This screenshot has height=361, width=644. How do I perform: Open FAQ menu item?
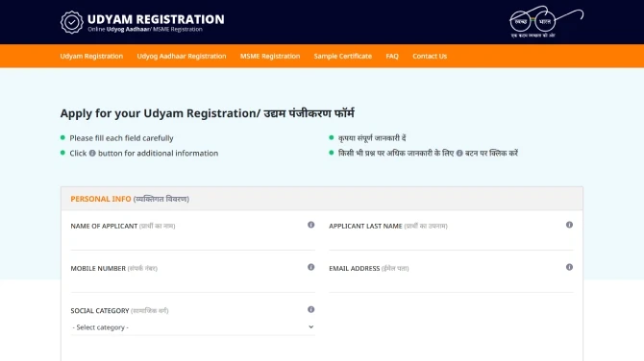coord(392,57)
